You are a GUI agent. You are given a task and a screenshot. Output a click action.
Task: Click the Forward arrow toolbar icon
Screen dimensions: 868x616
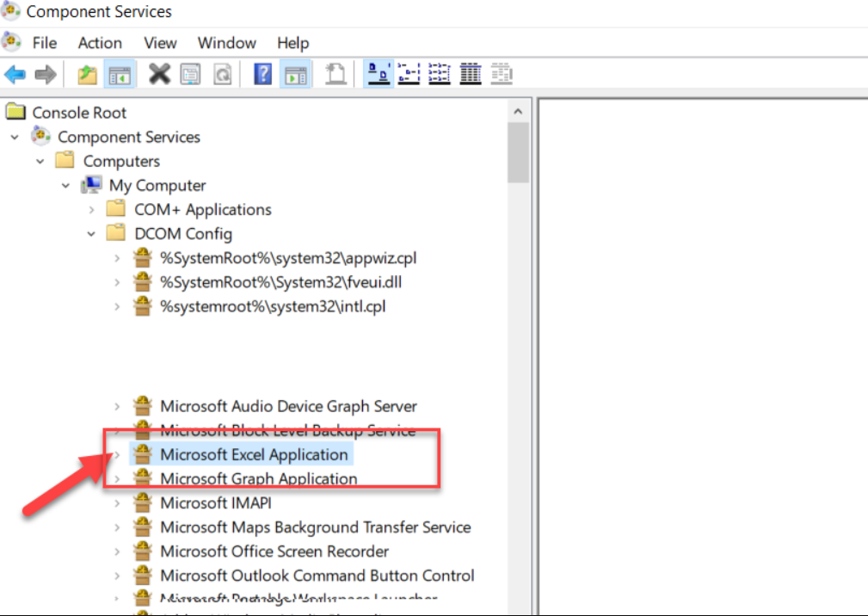(x=46, y=74)
